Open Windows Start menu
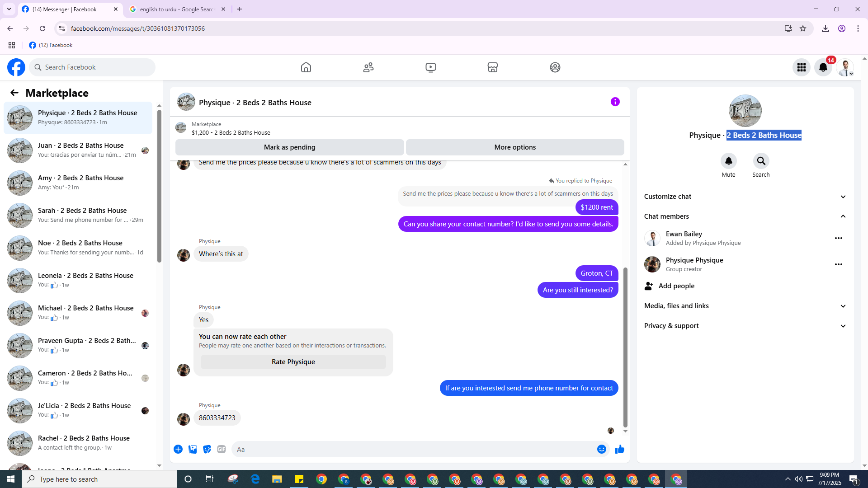Screen dimensions: 868x488 point(11,479)
